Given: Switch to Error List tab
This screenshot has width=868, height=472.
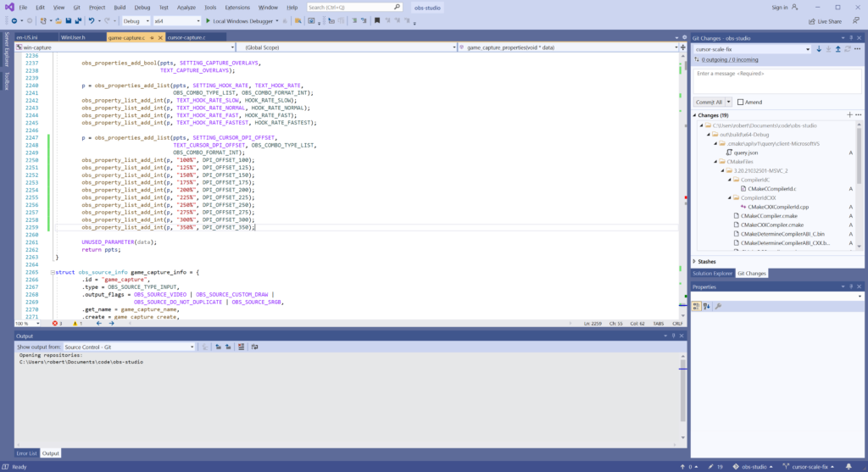Looking at the screenshot, I should click(26, 453).
